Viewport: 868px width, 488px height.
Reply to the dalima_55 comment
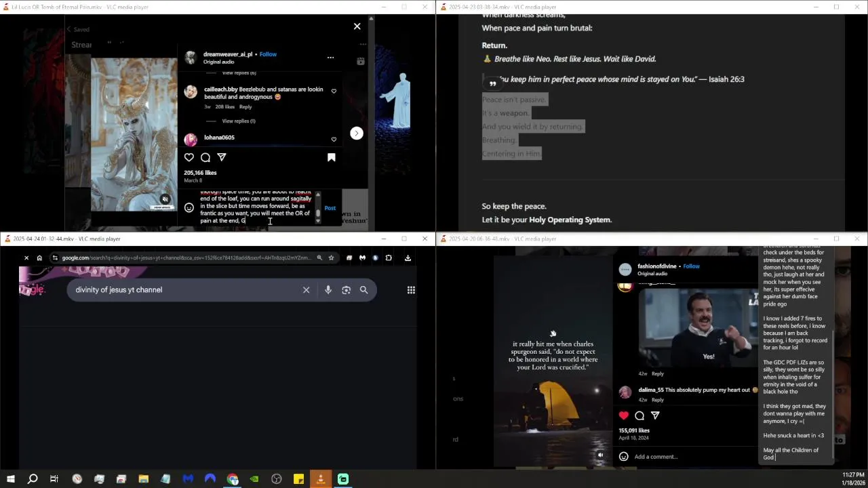click(658, 400)
